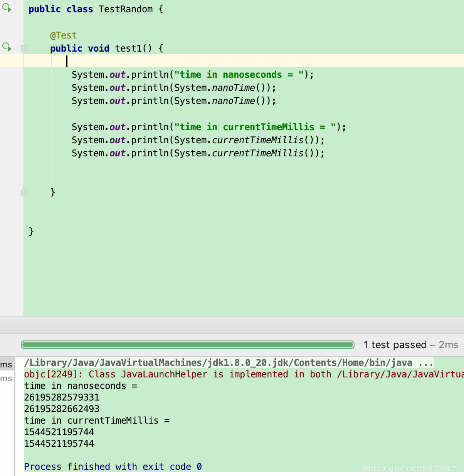Click the green test progress bar
This screenshot has height=476, width=464.
point(188,345)
